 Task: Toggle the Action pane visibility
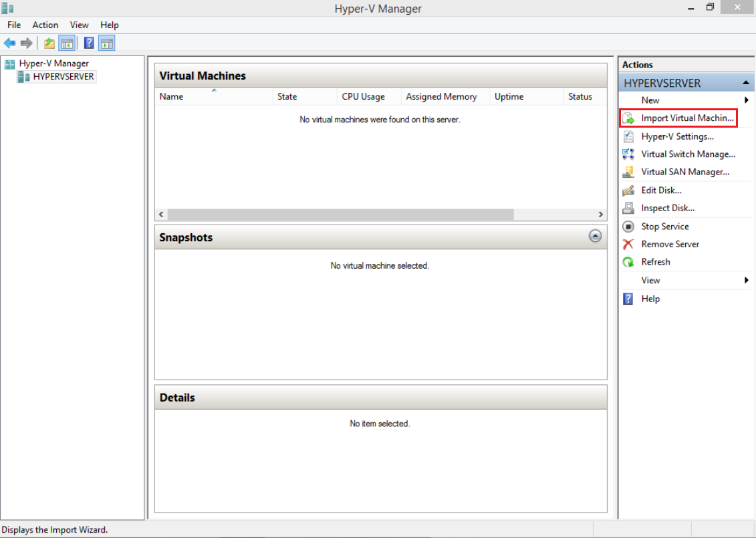[107, 43]
